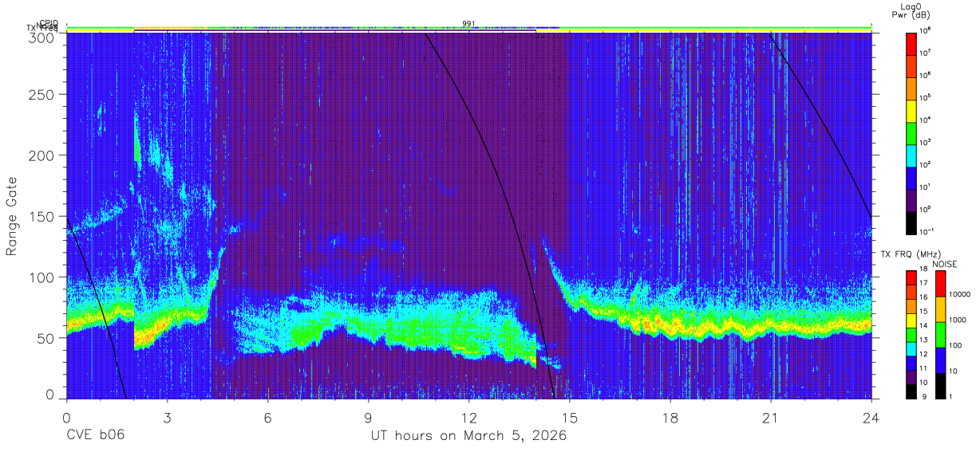Click y-axis tick label '250'

tap(41, 94)
